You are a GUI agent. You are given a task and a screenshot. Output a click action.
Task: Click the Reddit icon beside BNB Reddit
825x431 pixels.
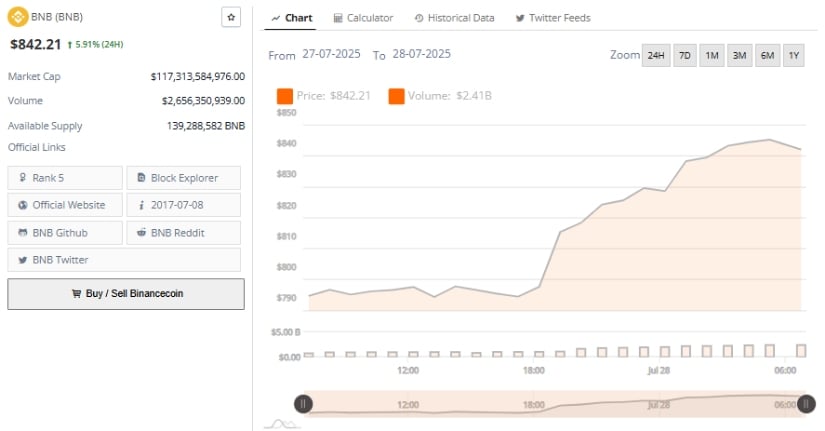(141, 233)
